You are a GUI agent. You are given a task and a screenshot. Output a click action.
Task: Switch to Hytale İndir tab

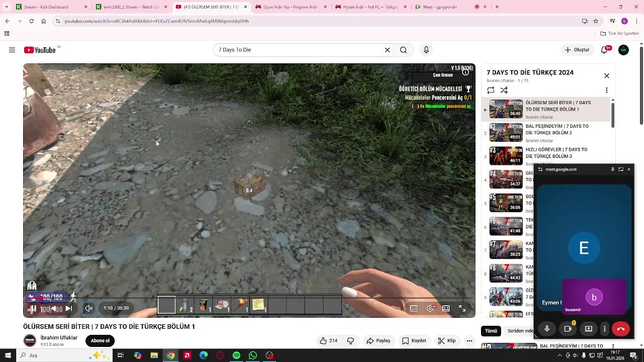pos(370,7)
